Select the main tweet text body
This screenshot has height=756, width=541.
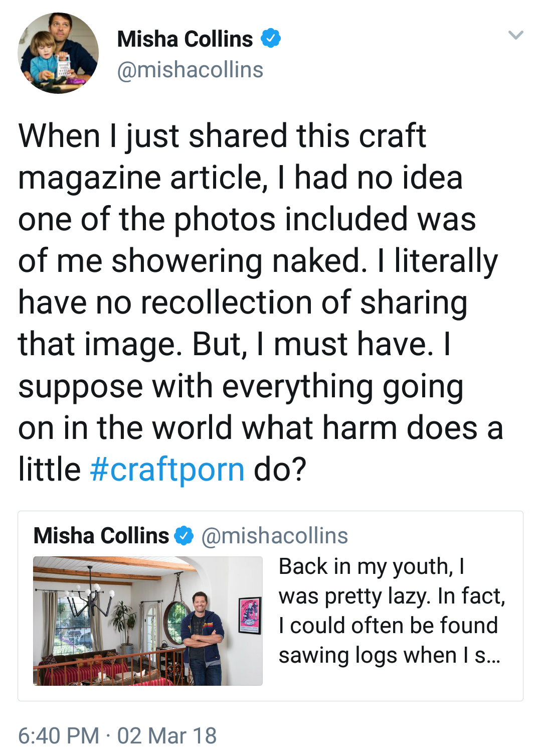[261, 303]
